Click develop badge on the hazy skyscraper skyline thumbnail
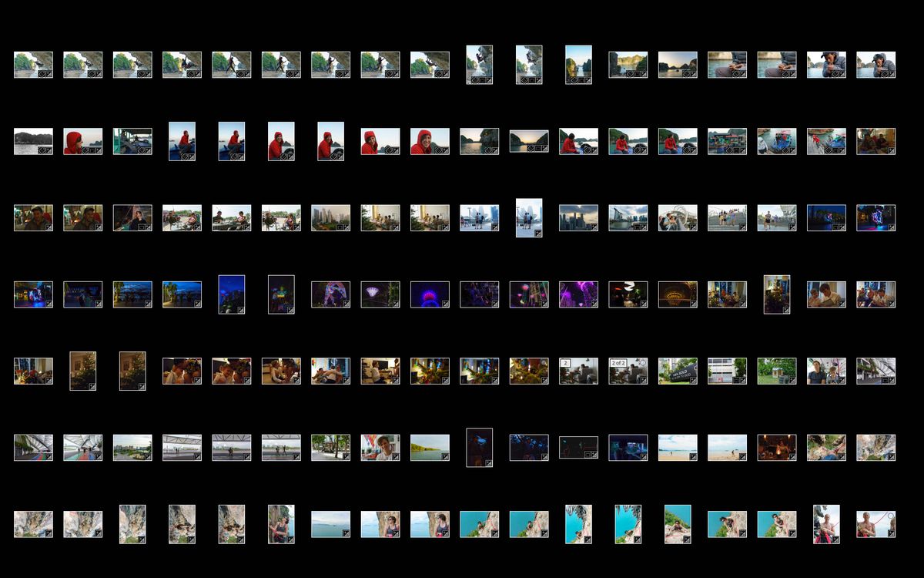The width and height of the screenshot is (924, 578). tap(346, 227)
